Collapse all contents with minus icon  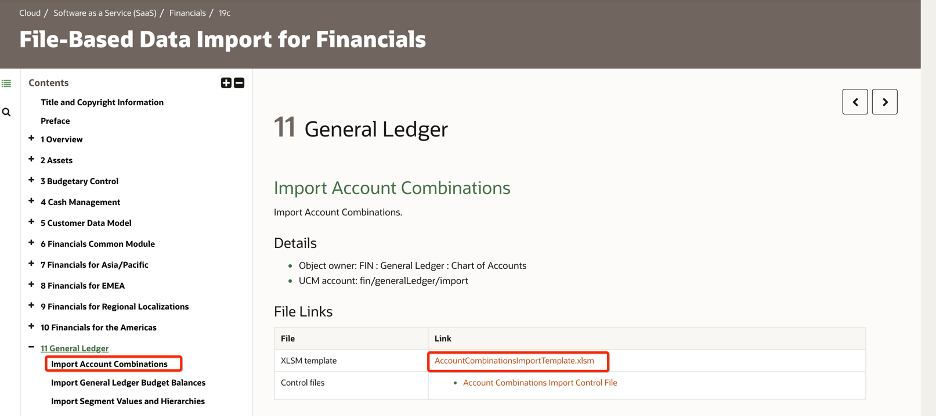[x=239, y=83]
